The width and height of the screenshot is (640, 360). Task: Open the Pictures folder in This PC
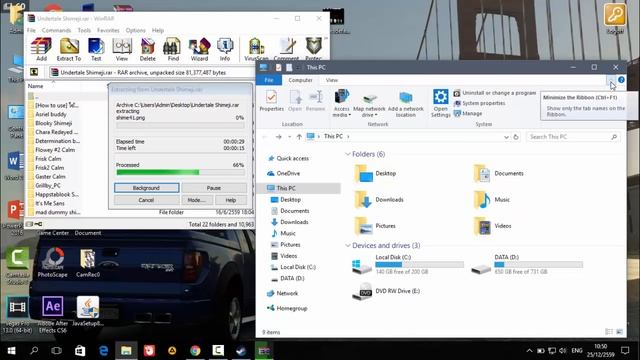click(x=376, y=226)
